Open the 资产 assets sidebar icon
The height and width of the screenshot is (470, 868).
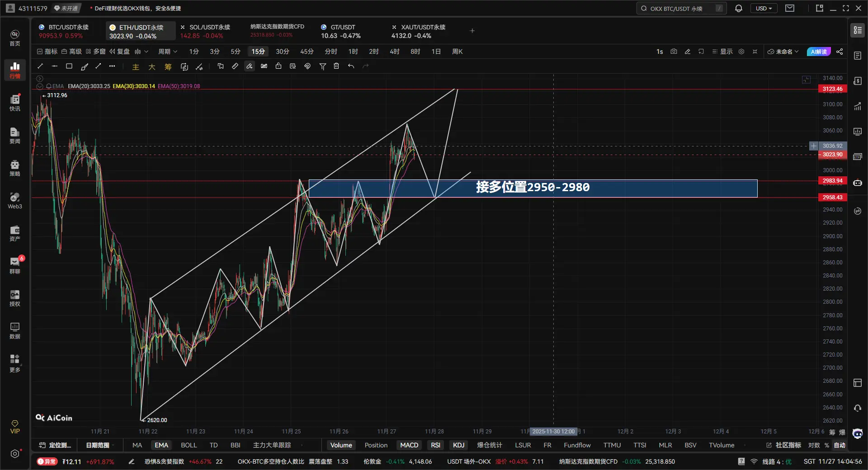[15, 233]
